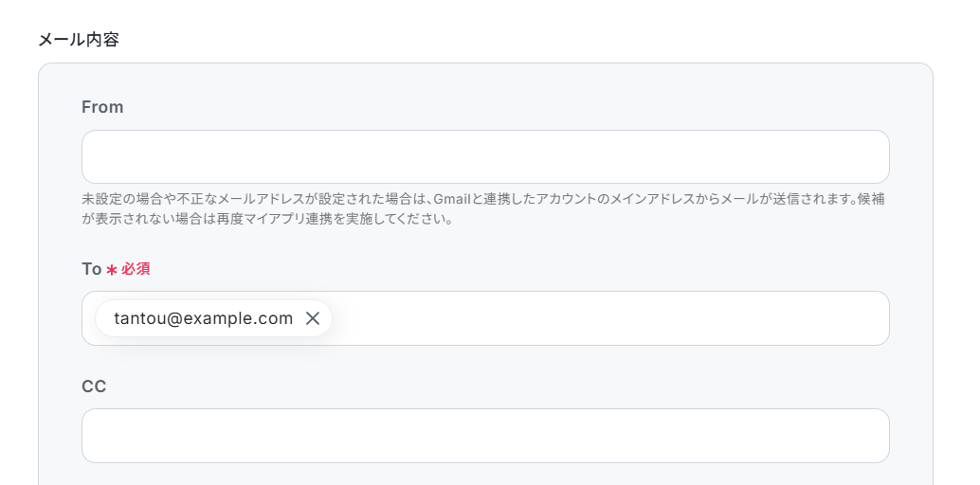Image resolution: width=980 pixels, height=485 pixels.
Task: Click blank panel space beside the From label
Action: (x=500, y=107)
